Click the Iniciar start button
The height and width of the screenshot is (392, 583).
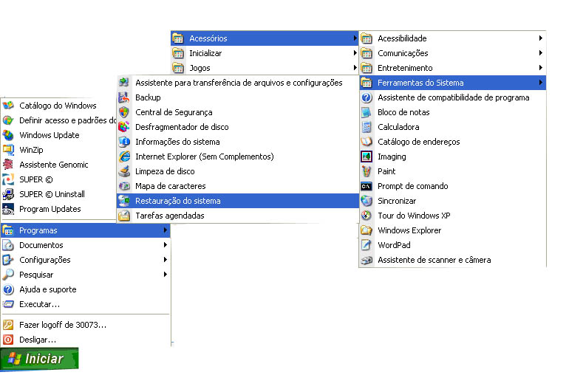[x=39, y=359]
